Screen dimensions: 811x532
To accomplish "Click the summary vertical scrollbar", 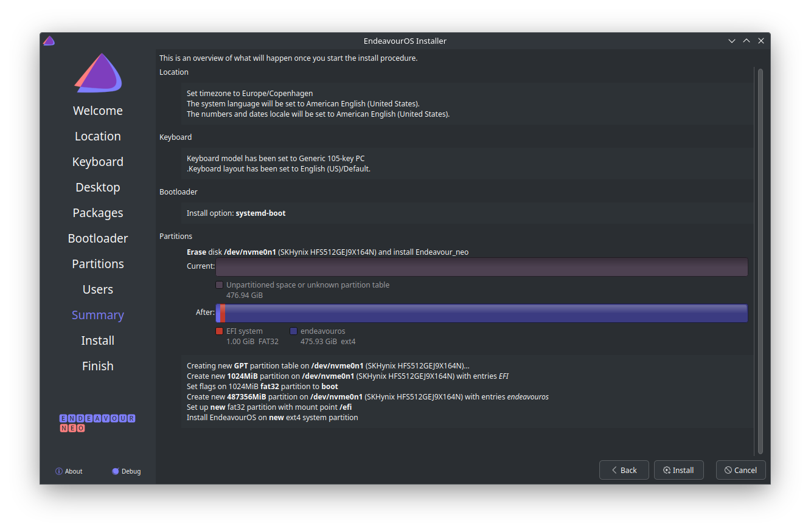I will click(760, 261).
